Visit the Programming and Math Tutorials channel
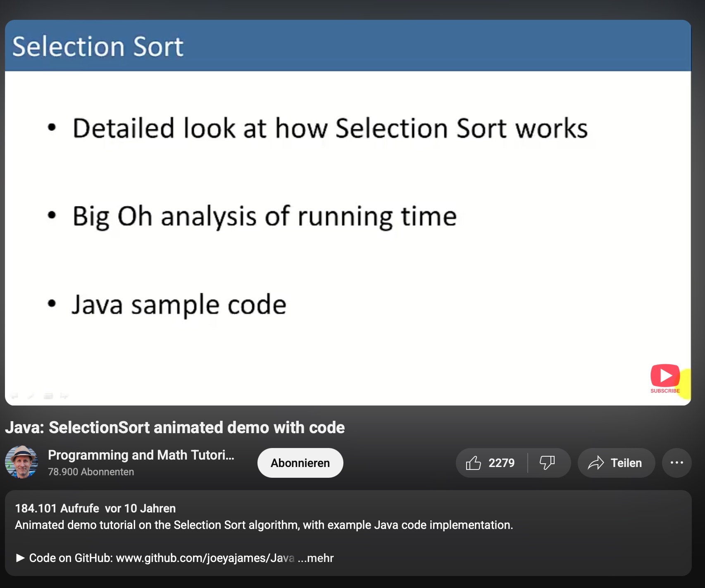 [141, 455]
